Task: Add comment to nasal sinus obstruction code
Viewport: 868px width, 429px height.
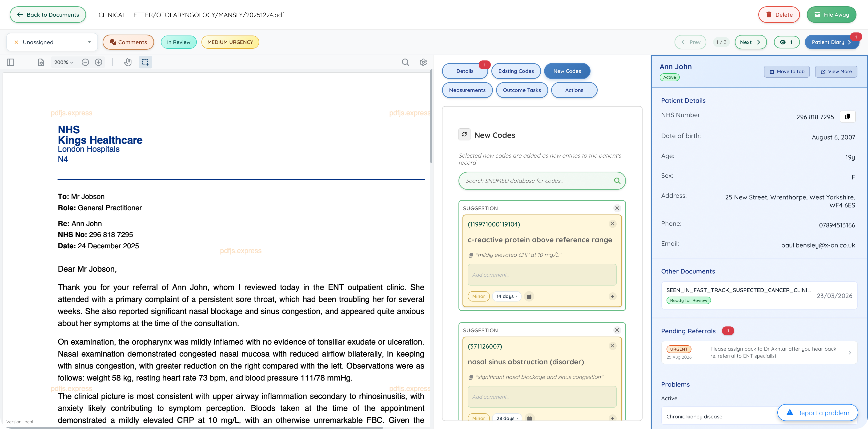Action: pyautogui.click(x=542, y=397)
